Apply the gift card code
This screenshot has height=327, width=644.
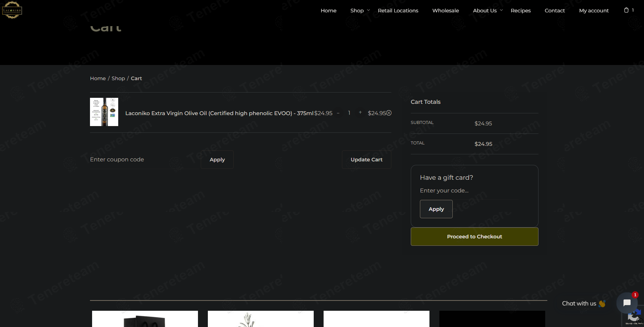coord(436,209)
